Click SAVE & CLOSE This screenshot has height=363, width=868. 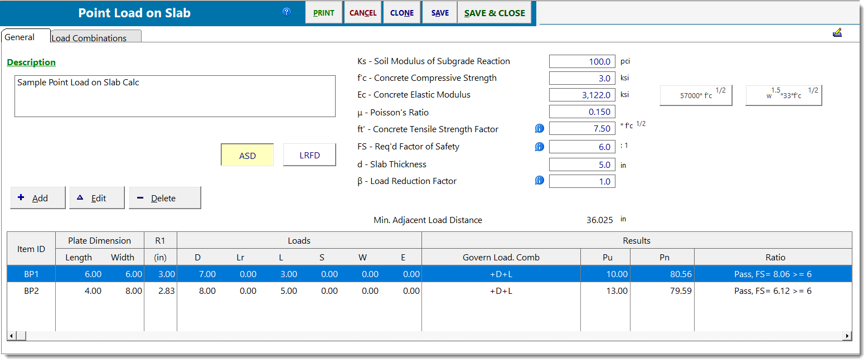(494, 12)
